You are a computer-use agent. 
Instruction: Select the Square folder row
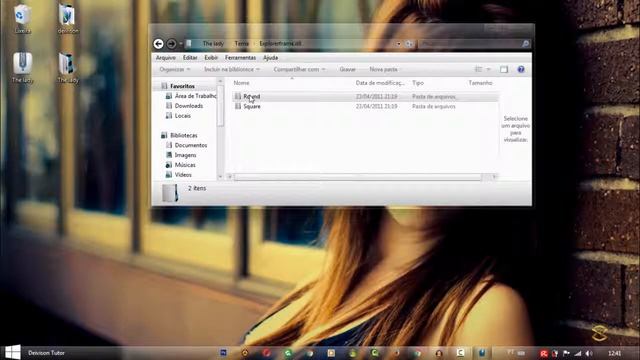click(365, 107)
